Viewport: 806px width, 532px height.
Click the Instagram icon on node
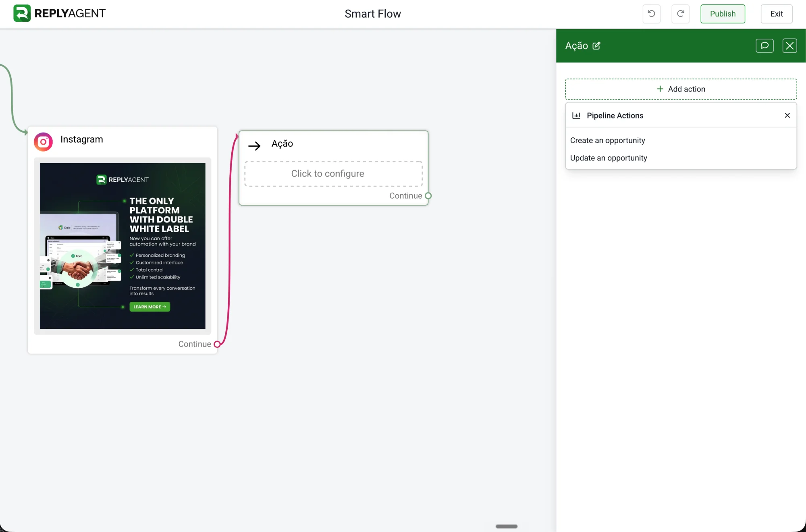43,142
